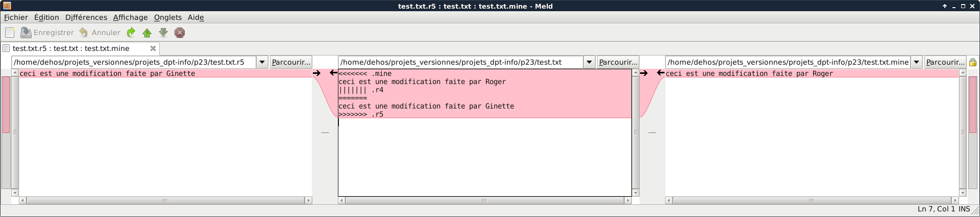Pull Roger's change left into test.txt

click(x=660, y=73)
